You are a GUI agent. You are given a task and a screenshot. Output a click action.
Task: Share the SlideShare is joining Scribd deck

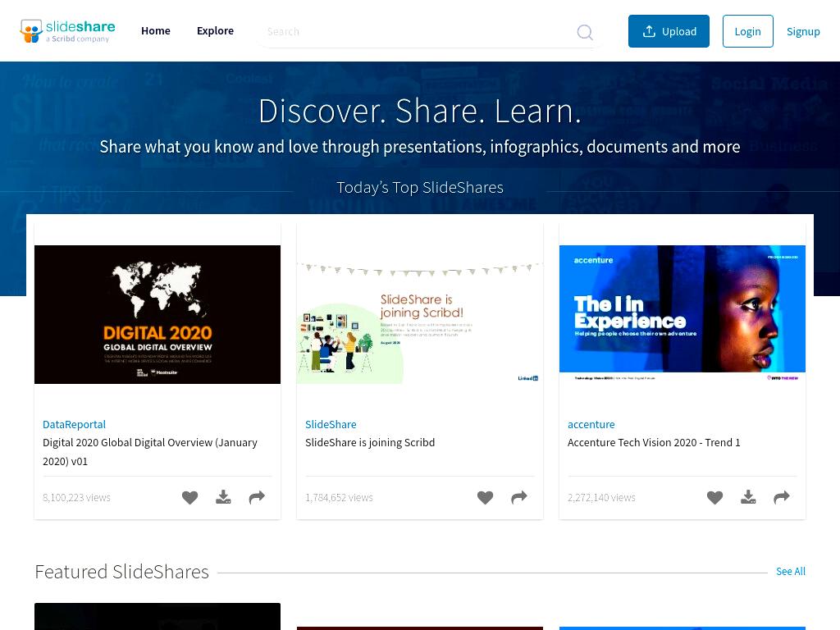point(519,498)
